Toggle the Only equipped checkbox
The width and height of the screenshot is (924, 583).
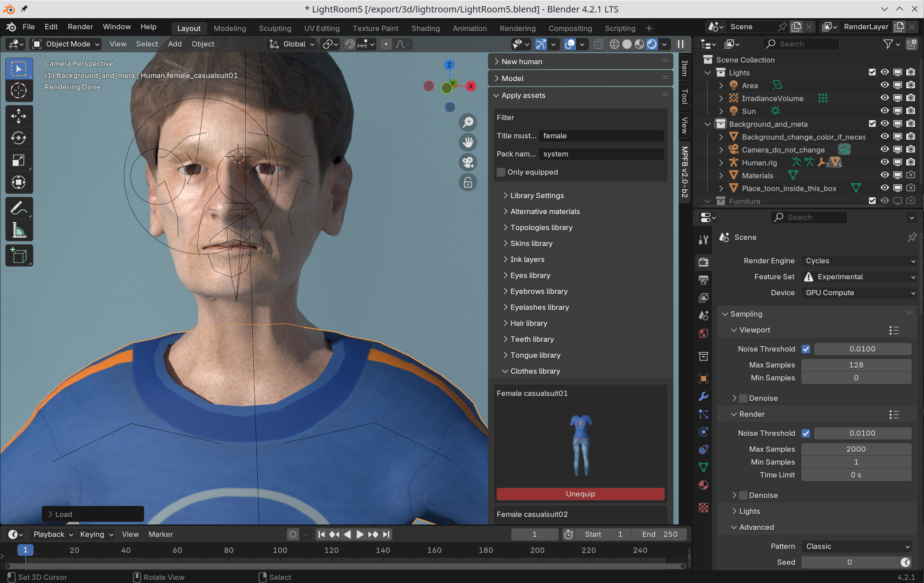click(x=501, y=172)
